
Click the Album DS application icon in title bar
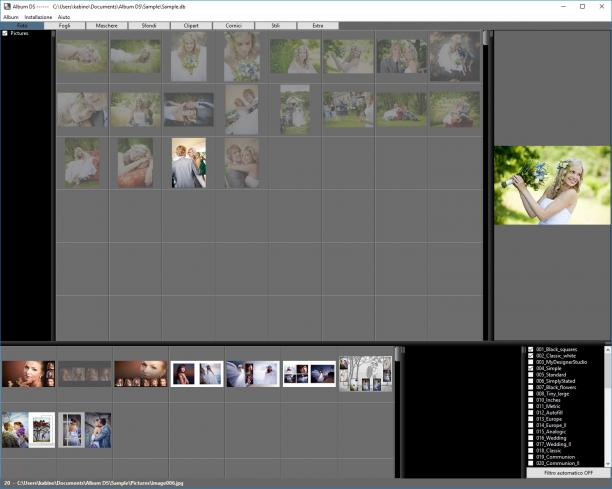pos(7,7)
